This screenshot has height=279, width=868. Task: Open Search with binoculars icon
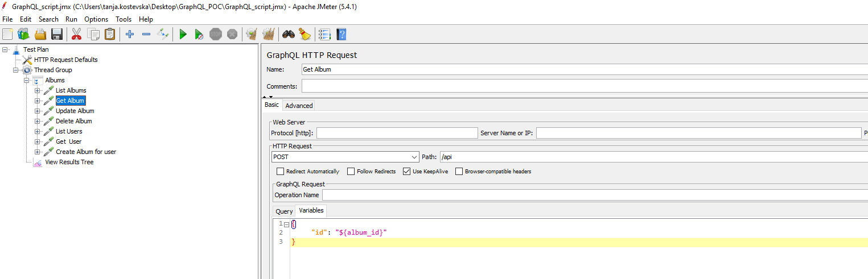coord(288,34)
